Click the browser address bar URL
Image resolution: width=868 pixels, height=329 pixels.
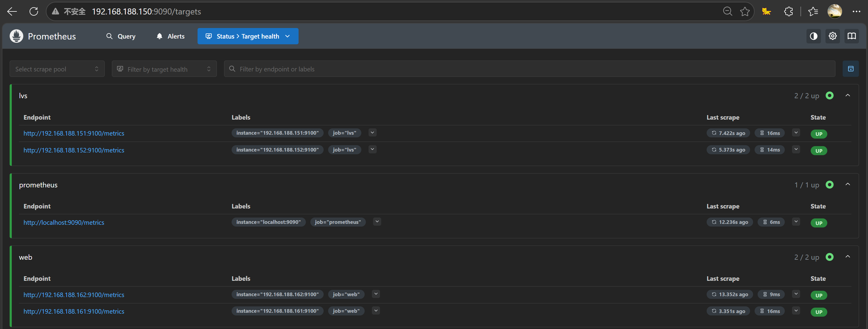tap(146, 11)
